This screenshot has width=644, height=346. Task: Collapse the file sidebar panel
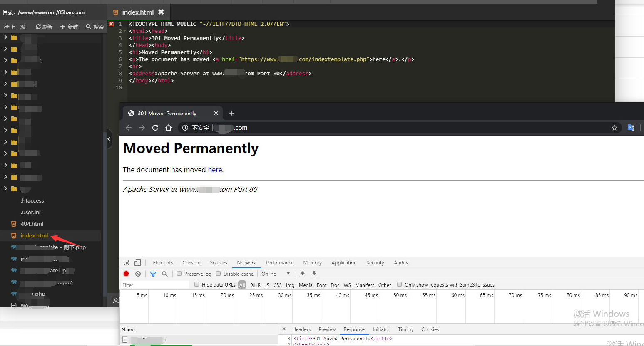109,139
